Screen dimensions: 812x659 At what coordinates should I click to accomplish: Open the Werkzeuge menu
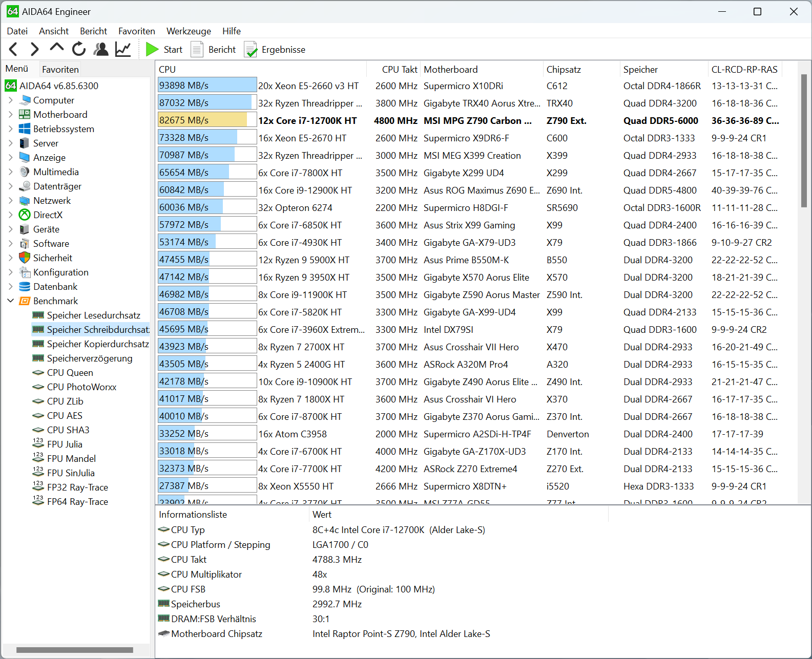[189, 31]
